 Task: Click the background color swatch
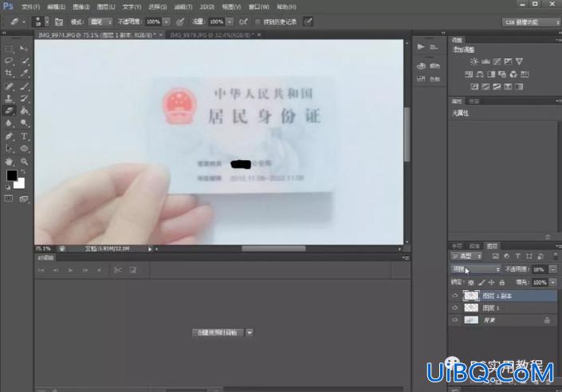tap(21, 185)
